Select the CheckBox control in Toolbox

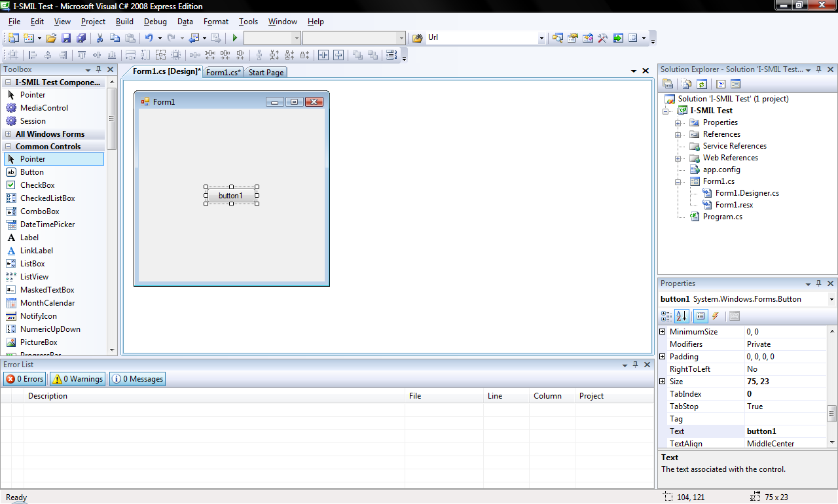pos(37,185)
